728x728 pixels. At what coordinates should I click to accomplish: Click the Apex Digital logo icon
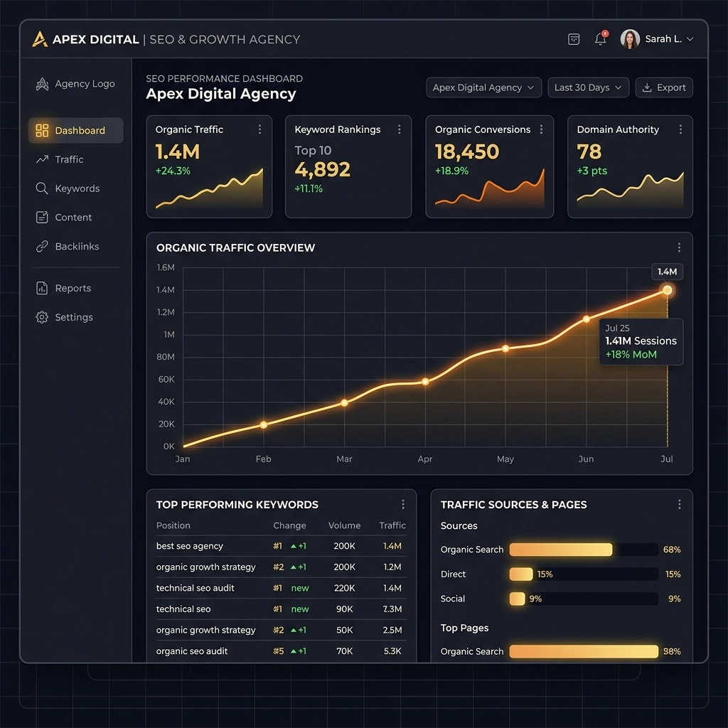40,39
